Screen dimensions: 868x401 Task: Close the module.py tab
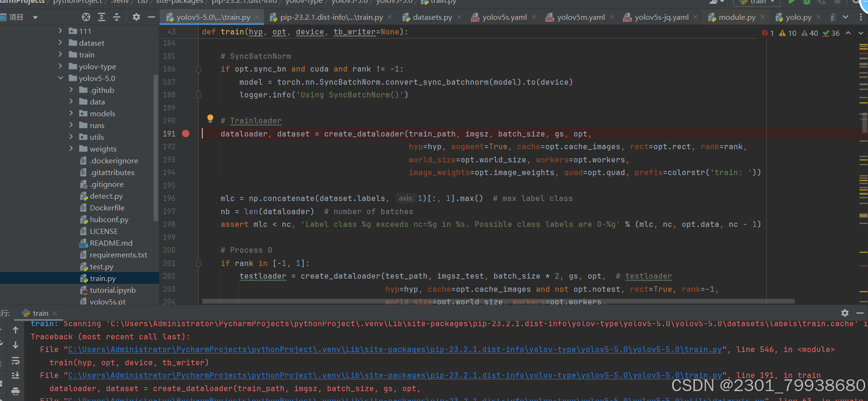tap(763, 17)
